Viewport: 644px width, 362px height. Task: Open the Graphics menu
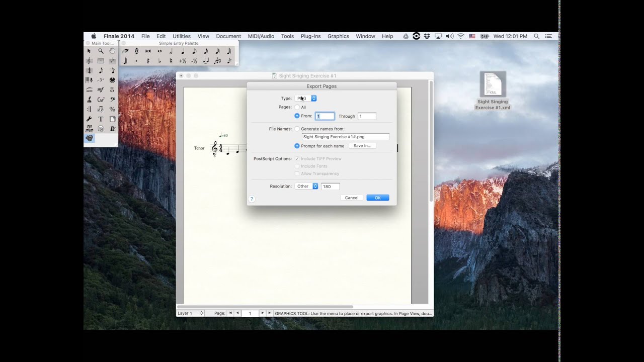[x=338, y=36]
